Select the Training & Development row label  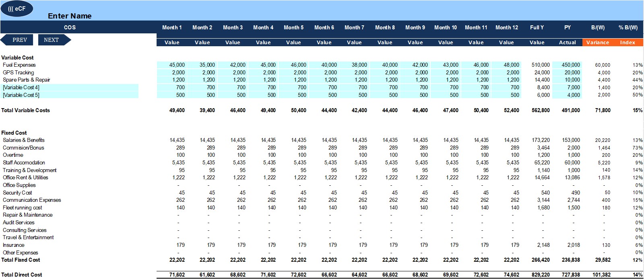click(29, 170)
